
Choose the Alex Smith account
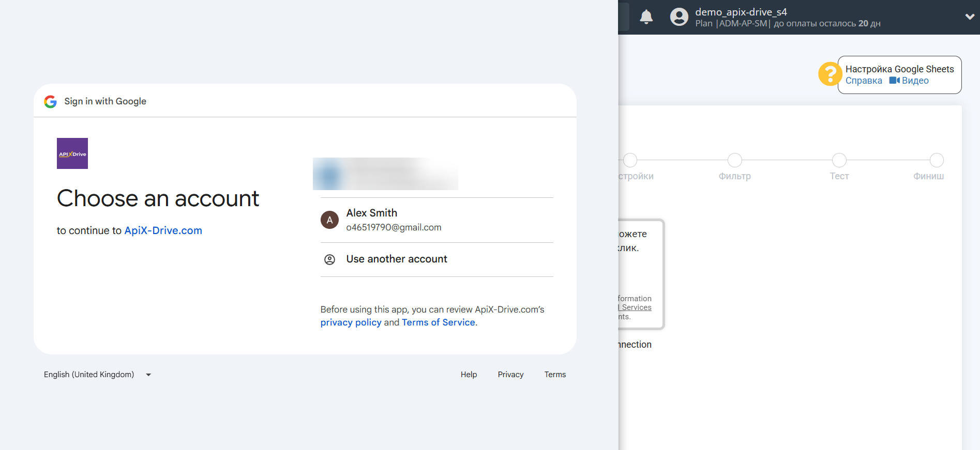(437, 220)
